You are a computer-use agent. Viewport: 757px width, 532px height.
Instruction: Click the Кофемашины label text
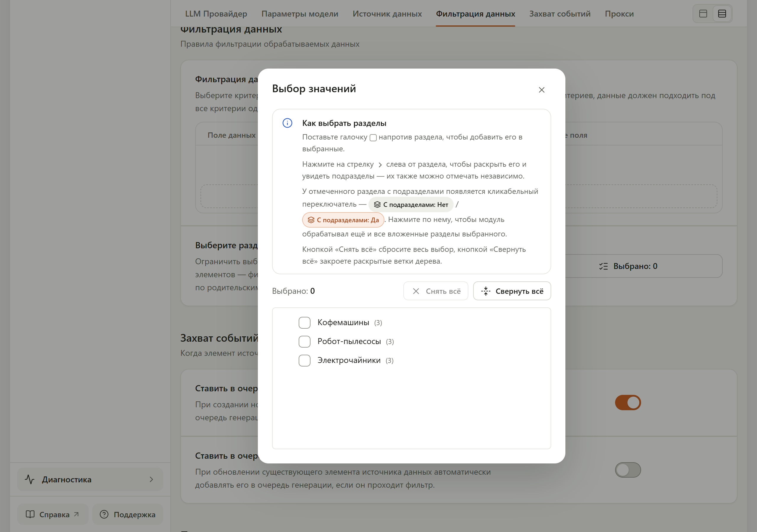[343, 322]
